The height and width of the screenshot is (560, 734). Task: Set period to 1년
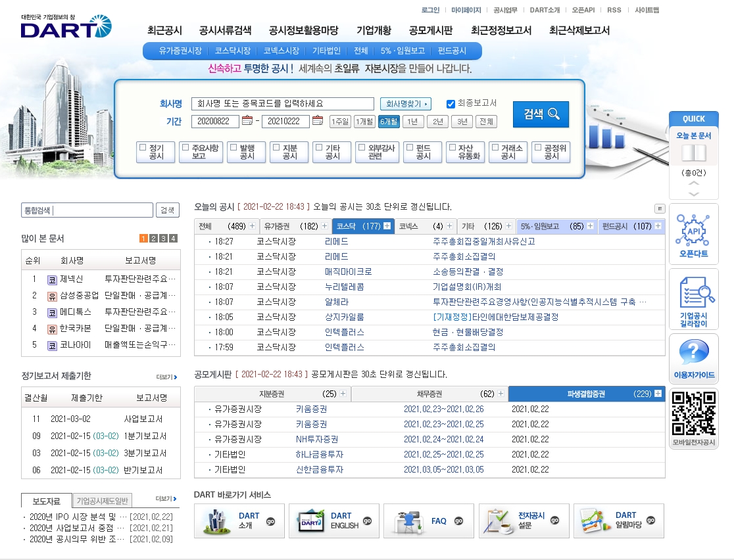[x=412, y=122]
